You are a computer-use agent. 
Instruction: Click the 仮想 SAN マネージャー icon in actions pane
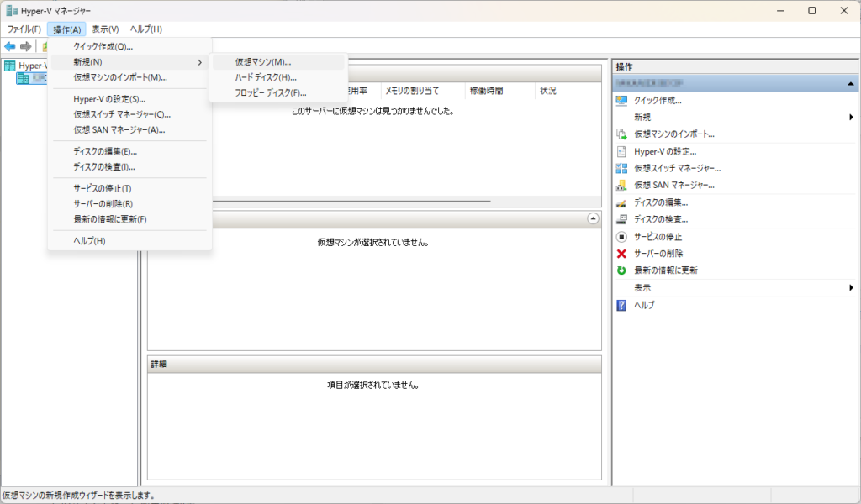[x=621, y=185]
